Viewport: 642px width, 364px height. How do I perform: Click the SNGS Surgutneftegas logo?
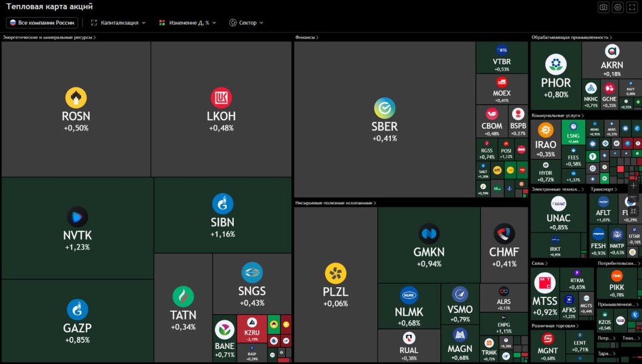coord(252,273)
